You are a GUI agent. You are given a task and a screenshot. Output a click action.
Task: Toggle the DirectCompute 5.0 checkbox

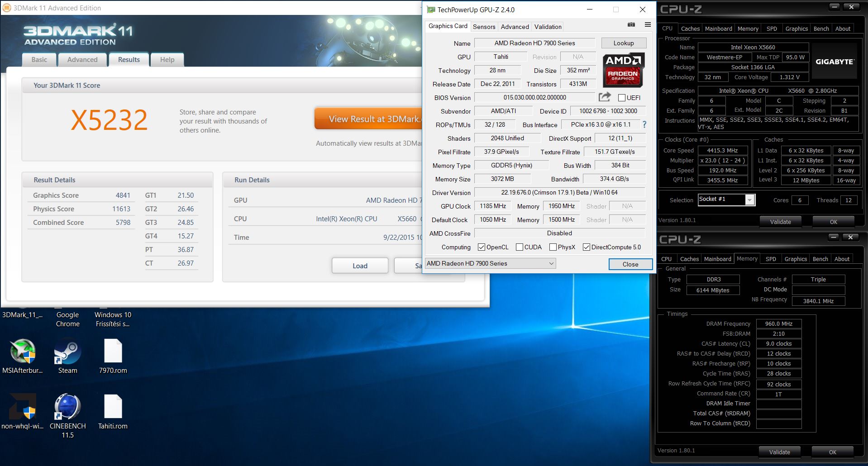pos(587,247)
